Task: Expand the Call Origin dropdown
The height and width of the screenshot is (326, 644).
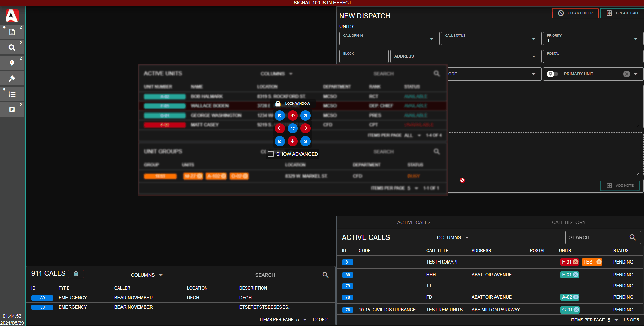Action: click(x=389, y=39)
